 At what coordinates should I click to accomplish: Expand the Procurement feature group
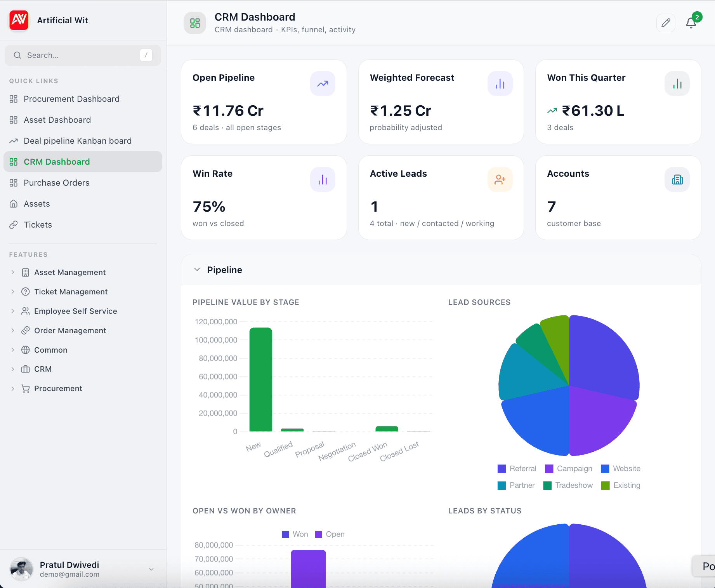[x=13, y=388]
